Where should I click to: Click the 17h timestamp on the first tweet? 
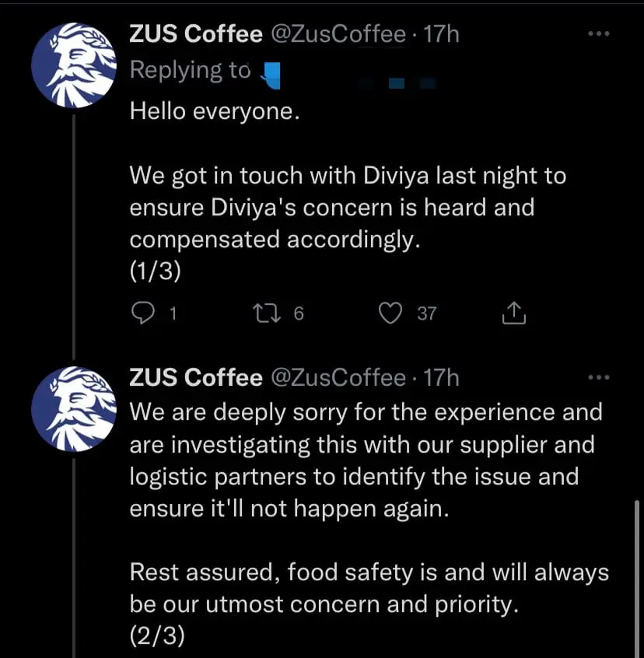click(441, 34)
